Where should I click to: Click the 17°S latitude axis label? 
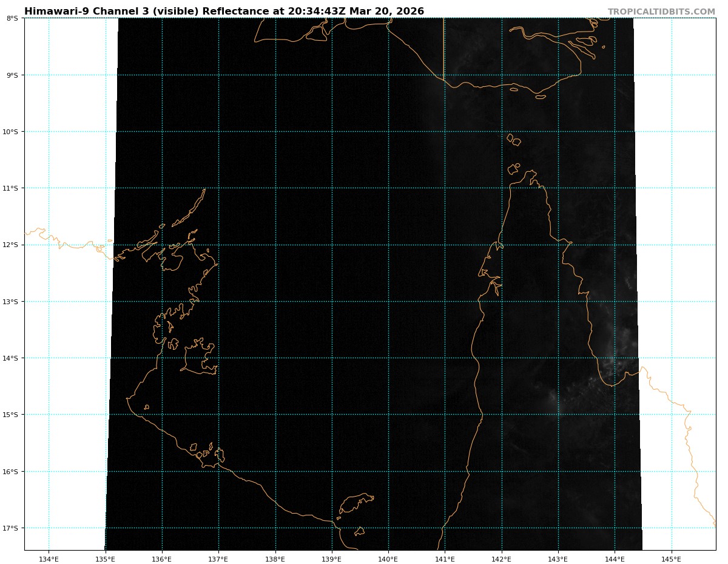[11, 528]
